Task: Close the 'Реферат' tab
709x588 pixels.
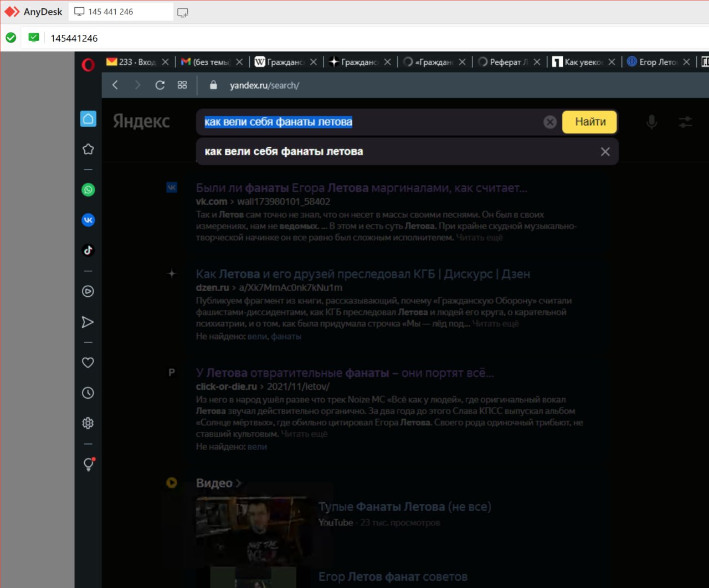Action: (x=537, y=62)
